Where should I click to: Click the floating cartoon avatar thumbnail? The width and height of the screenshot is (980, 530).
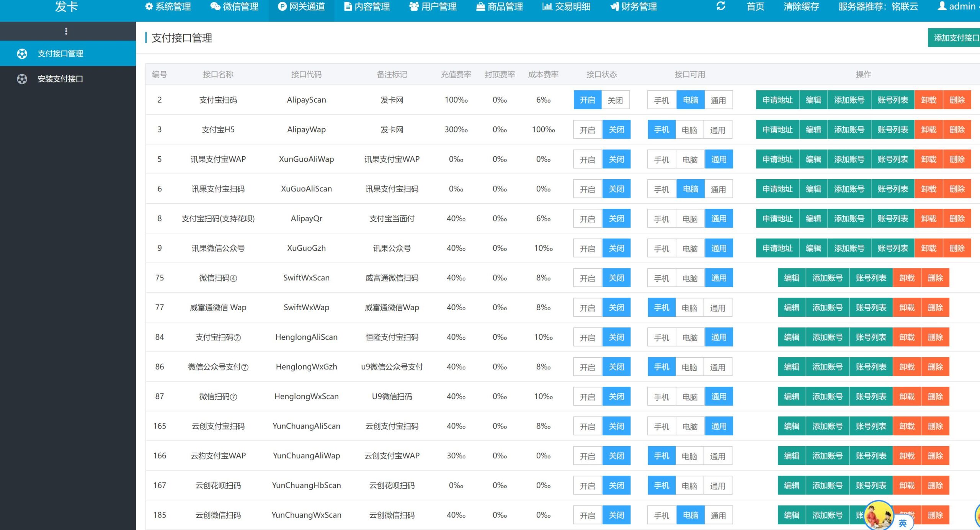879,515
